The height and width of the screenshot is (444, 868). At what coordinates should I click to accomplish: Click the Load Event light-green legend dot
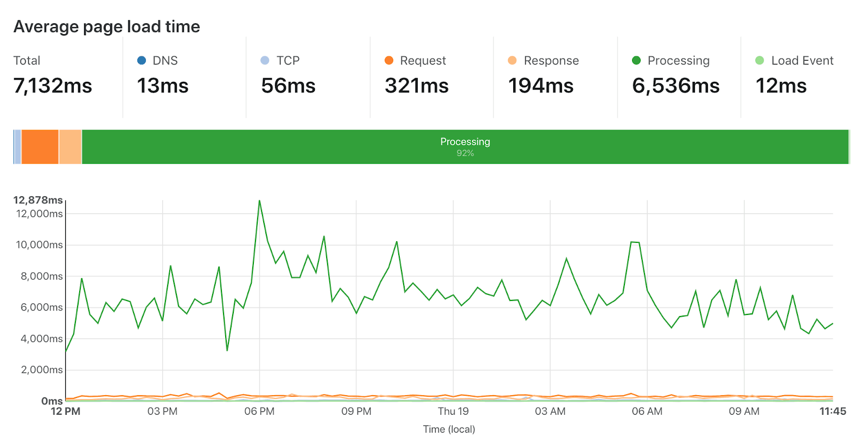pyautogui.click(x=759, y=60)
